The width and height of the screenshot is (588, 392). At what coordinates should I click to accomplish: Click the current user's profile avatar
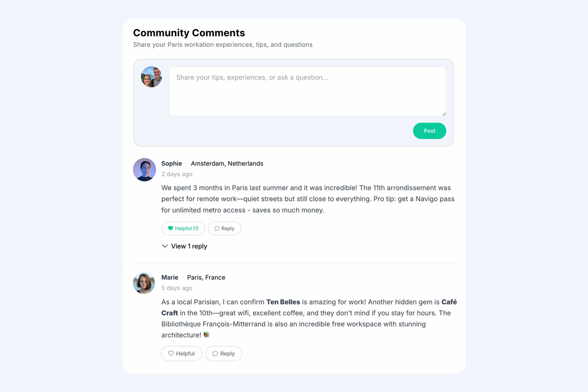[x=151, y=77]
